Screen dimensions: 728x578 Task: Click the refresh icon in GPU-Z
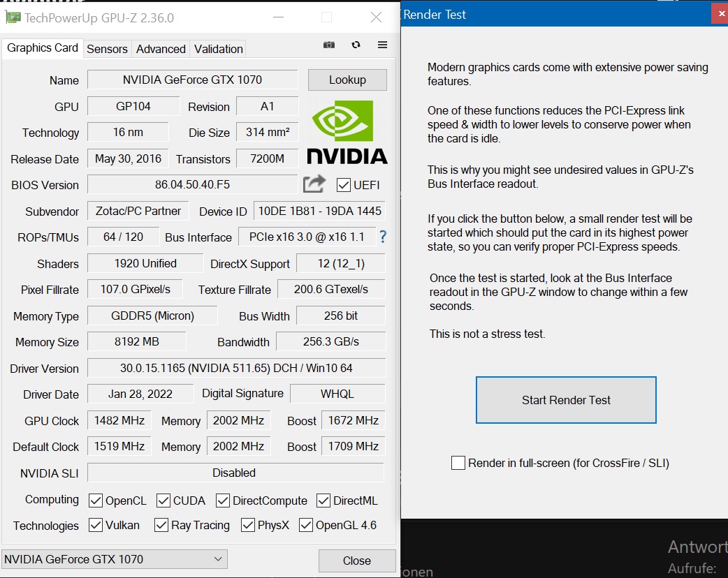(356, 45)
